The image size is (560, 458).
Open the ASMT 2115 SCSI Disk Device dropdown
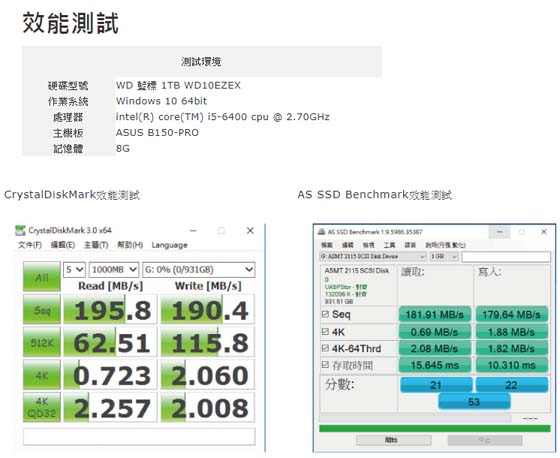(x=373, y=257)
